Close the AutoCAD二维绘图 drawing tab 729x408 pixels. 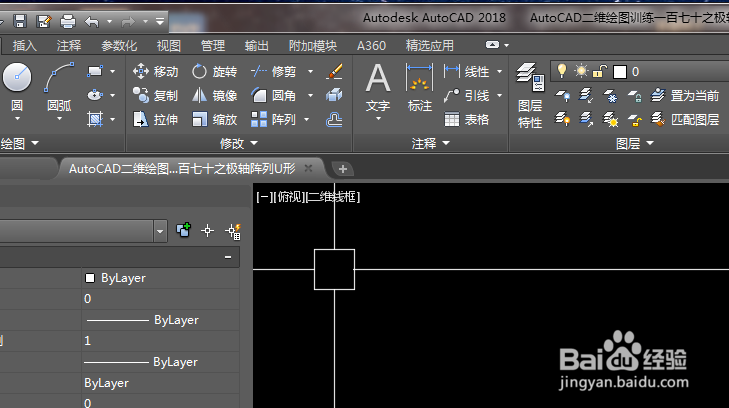[x=308, y=168]
